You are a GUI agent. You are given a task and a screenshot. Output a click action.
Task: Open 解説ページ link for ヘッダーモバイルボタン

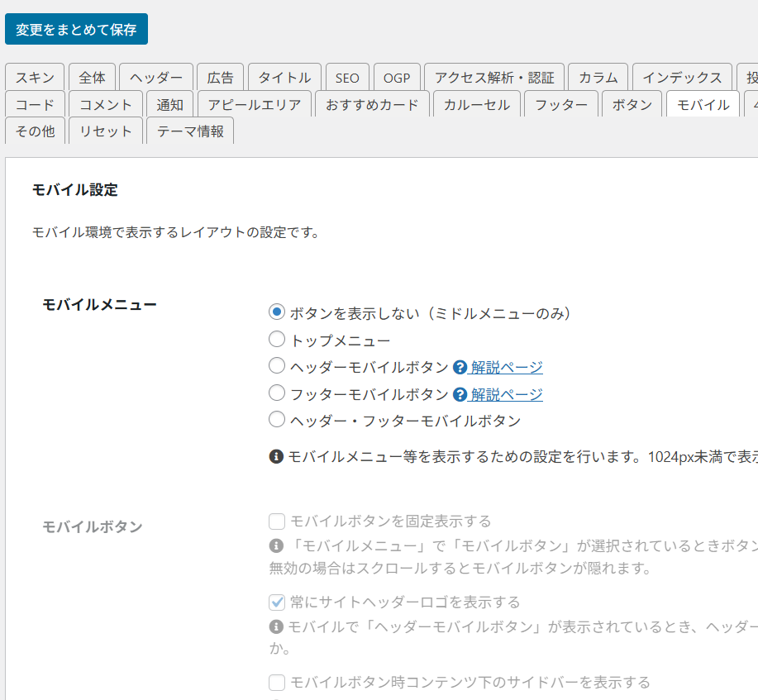pos(507,368)
